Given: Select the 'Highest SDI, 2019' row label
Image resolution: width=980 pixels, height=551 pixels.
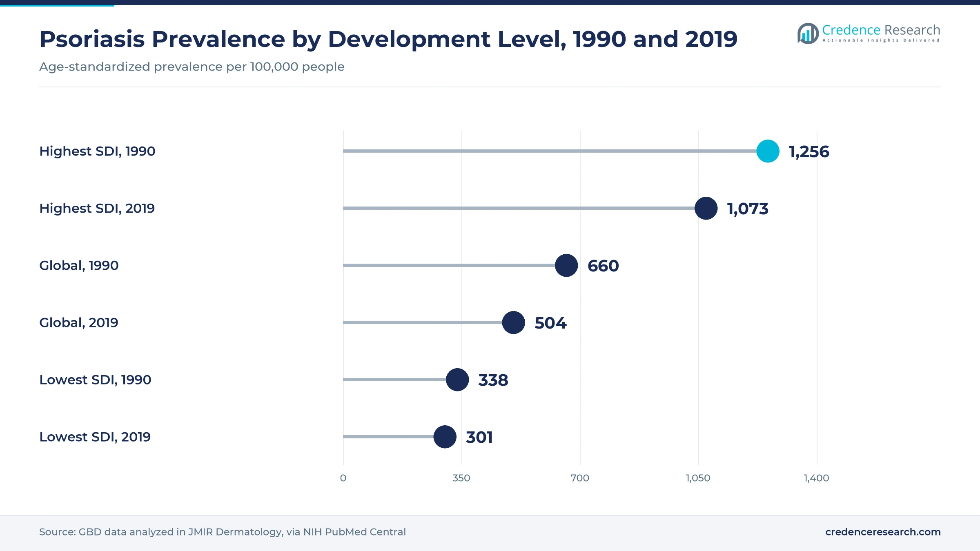Looking at the screenshot, I should 97,209.
